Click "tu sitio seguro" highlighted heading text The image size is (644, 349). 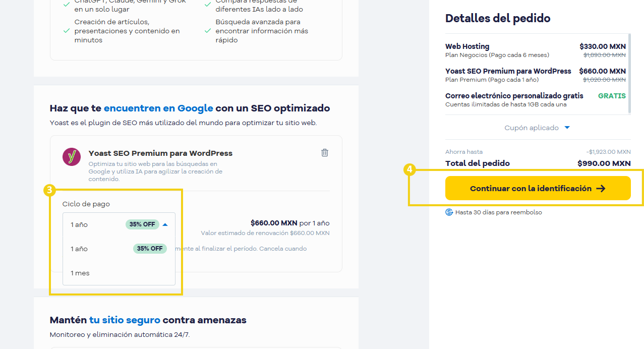coord(125,320)
